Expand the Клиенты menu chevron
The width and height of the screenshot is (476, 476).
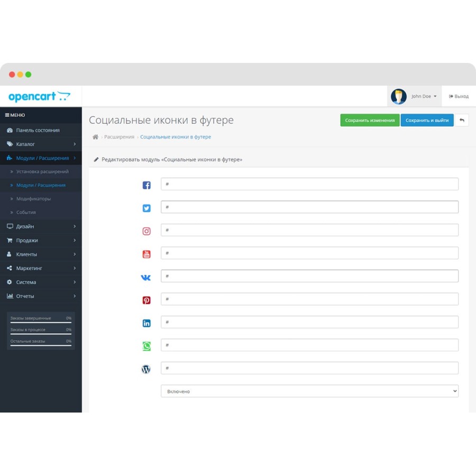[x=75, y=254]
